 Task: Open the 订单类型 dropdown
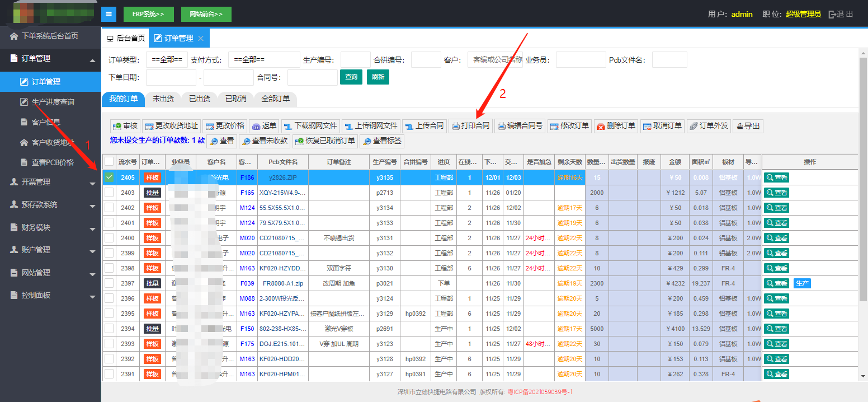[x=167, y=60]
